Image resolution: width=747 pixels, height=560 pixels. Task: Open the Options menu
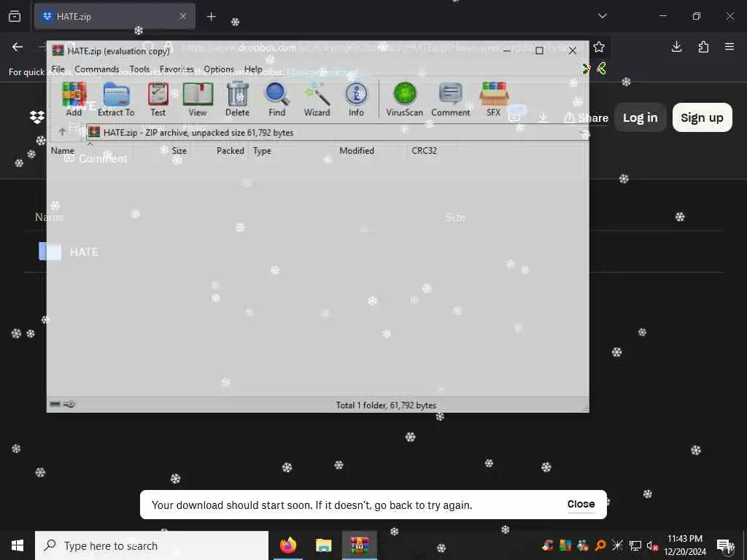(219, 69)
